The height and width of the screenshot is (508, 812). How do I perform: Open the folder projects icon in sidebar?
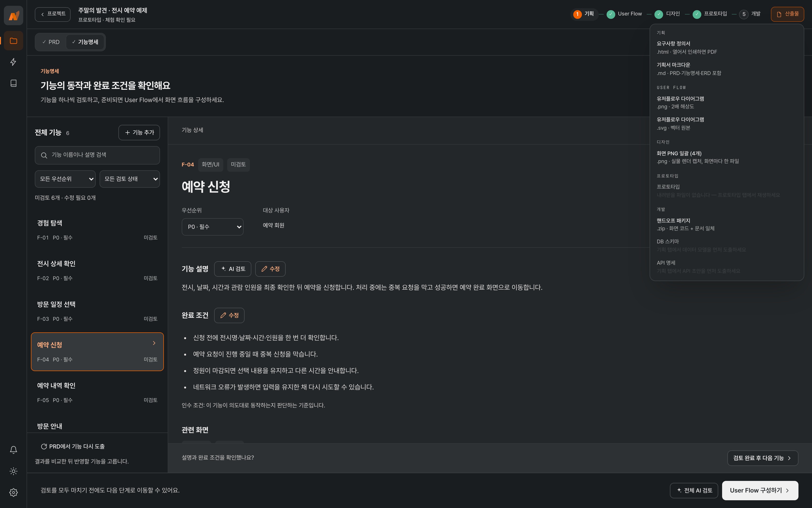click(14, 41)
